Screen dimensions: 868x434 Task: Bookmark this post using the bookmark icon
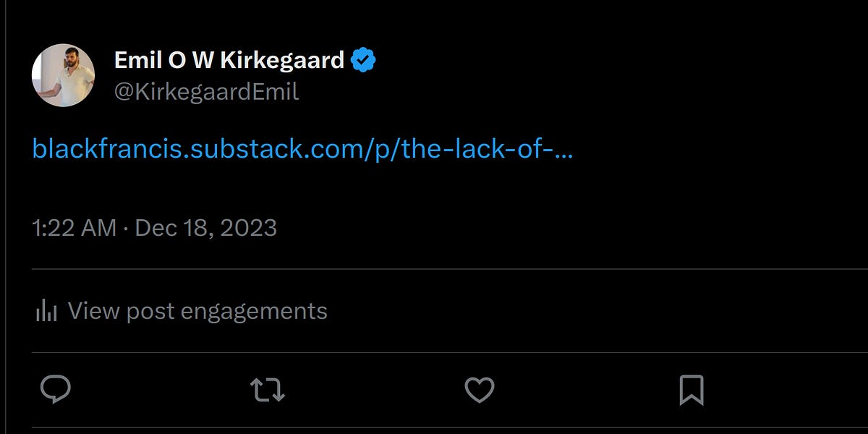point(692,391)
